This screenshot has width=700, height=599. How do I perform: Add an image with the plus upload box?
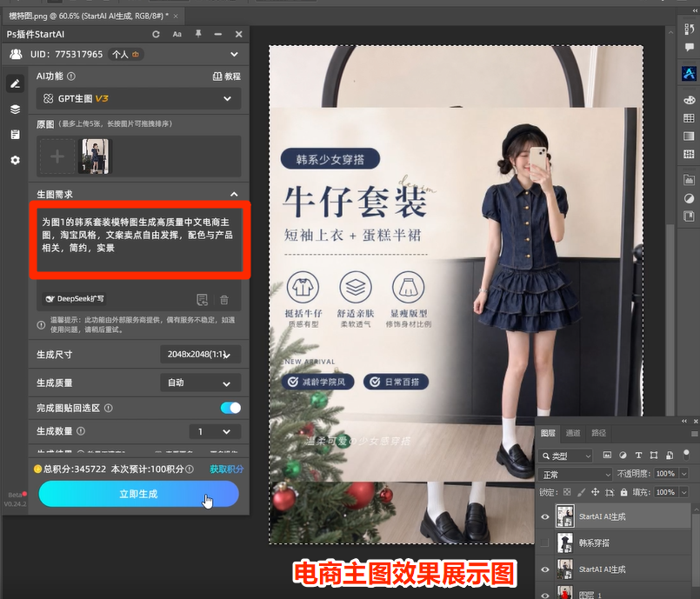(x=57, y=156)
